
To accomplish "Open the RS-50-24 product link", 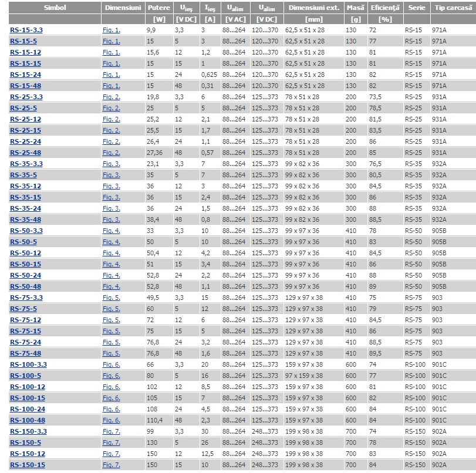I will (25, 275).
